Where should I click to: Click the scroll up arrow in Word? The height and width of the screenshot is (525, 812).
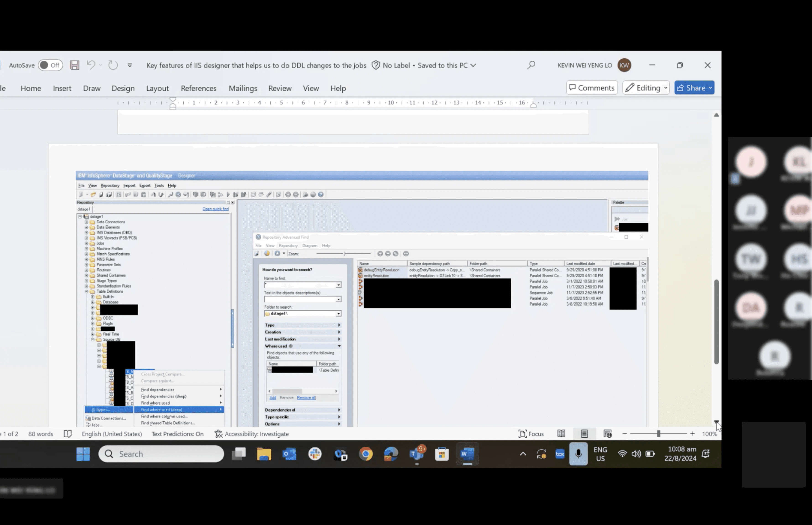click(x=716, y=115)
